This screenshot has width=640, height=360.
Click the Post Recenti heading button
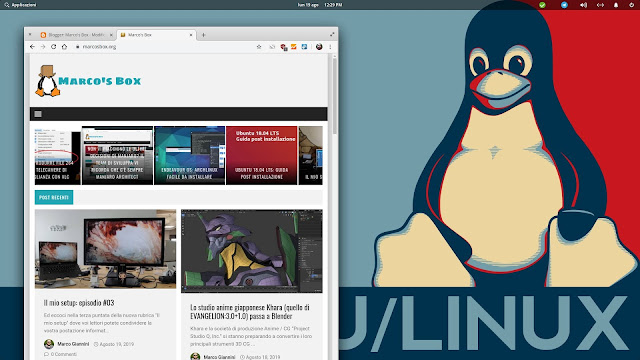[x=54, y=197]
